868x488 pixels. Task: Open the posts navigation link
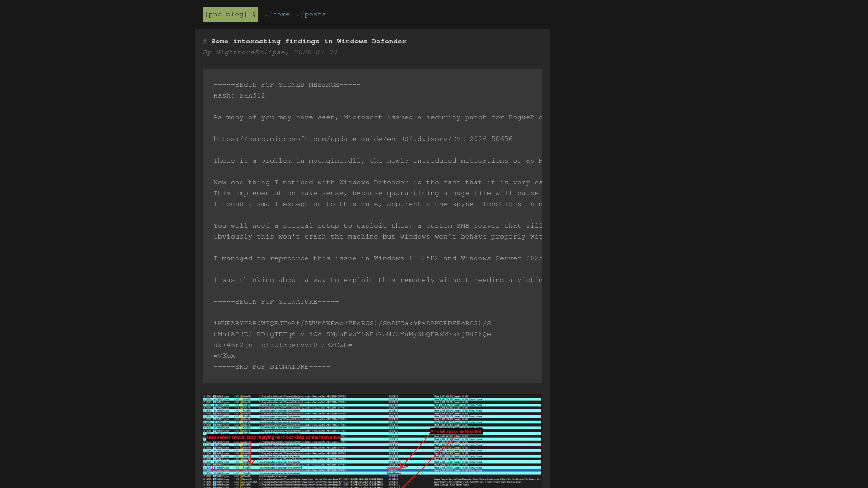click(x=315, y=14)
